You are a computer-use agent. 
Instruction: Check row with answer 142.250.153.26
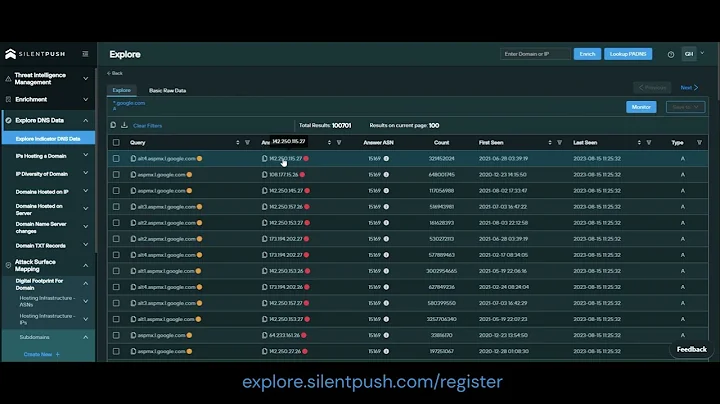116,271
